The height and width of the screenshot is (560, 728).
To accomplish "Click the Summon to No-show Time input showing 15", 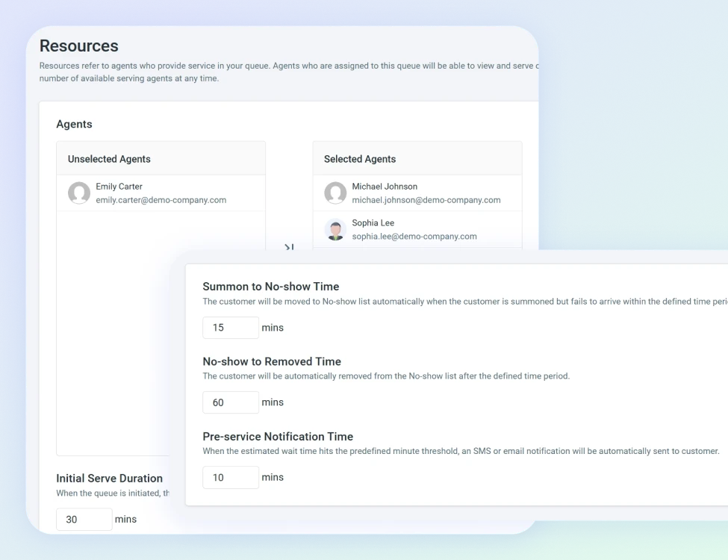I will (231, 327).
